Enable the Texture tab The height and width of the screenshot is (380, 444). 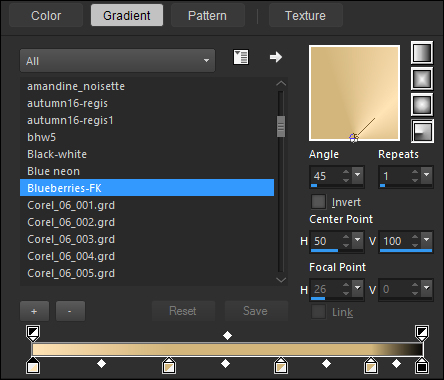pyautogui.click(x=306, y=15)
